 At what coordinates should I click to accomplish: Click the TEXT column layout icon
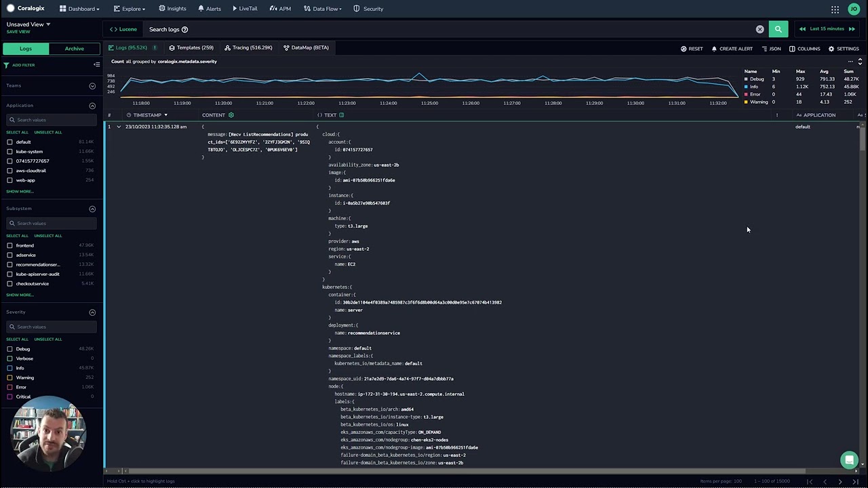[341, 115]
